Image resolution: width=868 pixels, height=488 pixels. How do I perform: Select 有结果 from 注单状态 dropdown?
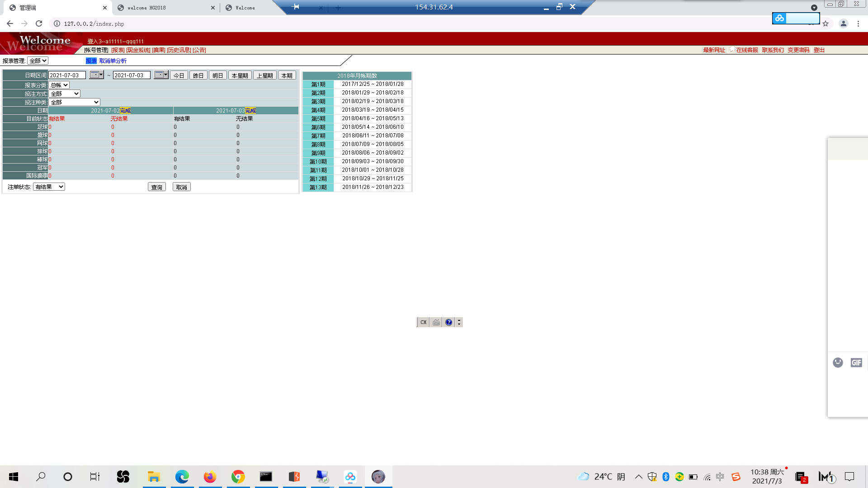(49, 187)
